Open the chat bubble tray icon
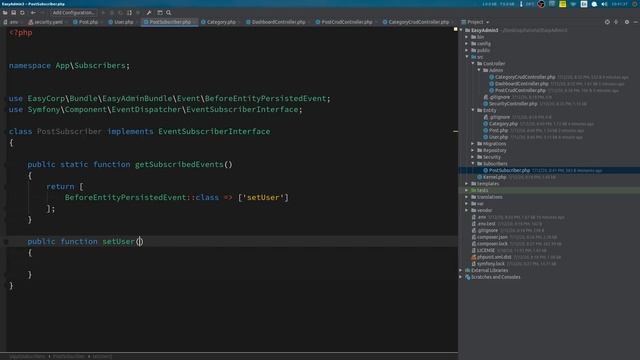 click(594, 4)
